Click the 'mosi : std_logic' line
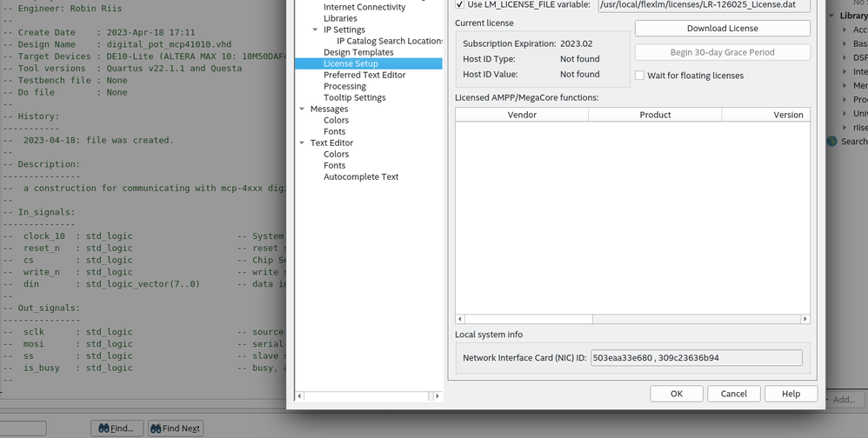868x438 pixels. click(x=68, y=344)
